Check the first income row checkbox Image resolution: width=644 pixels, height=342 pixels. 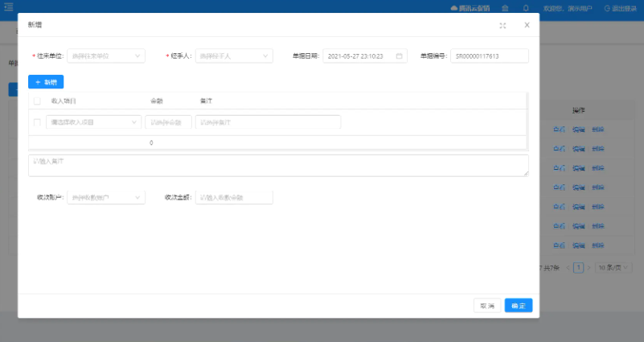click(37, 122)
